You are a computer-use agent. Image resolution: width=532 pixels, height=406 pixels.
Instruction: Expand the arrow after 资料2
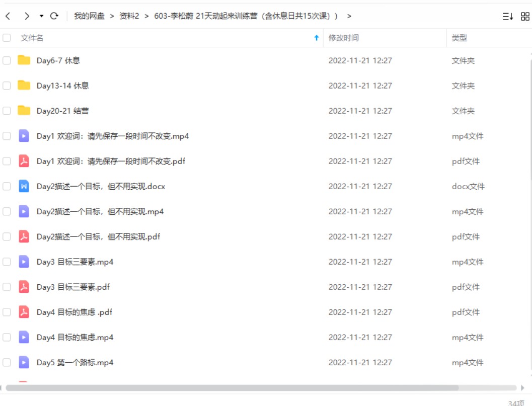(146, 16)
